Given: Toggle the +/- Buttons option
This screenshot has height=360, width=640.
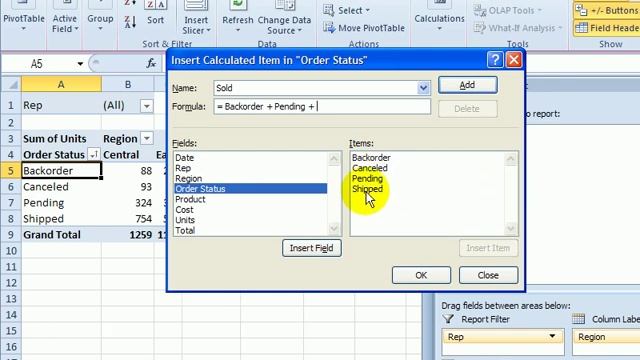Looking at the screenshot, I should click(x=607, y=10).
